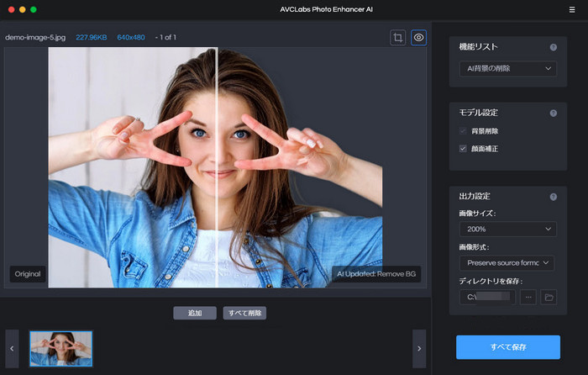
Task: Select the crop tool icon
Action: 398,38
